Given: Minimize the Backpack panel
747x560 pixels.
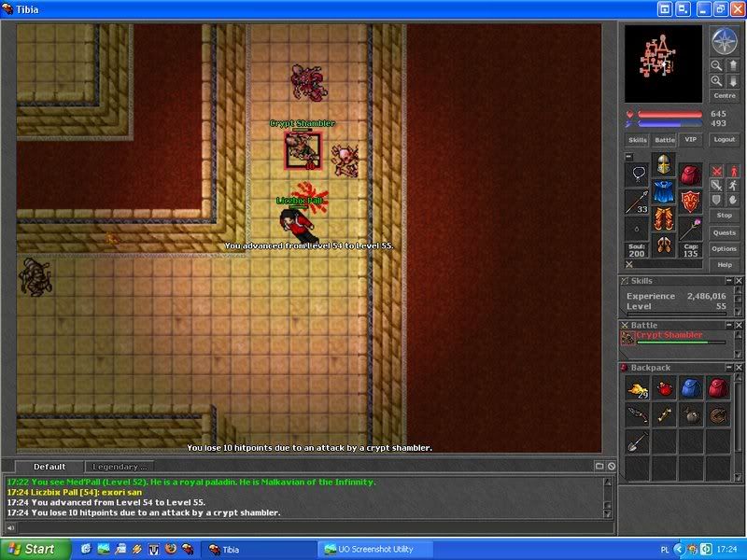Looking at the screenshot, I should (x=729, y=368).
